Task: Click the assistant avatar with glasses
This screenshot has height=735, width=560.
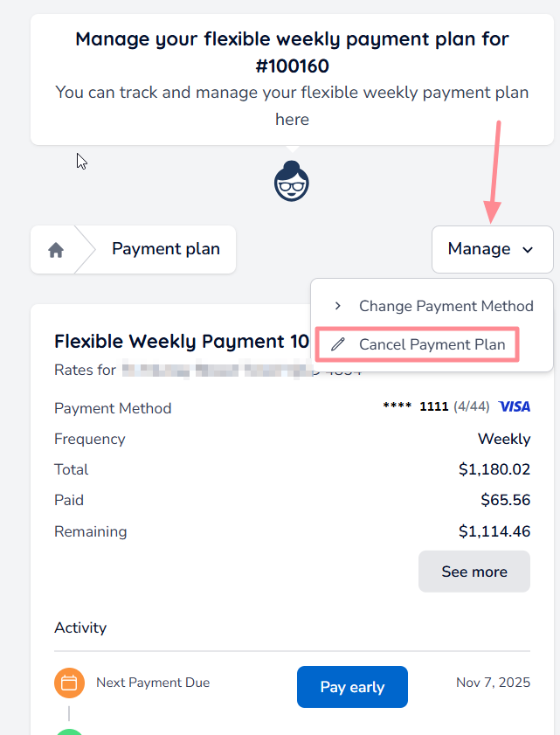Action: tap(292, 183)
